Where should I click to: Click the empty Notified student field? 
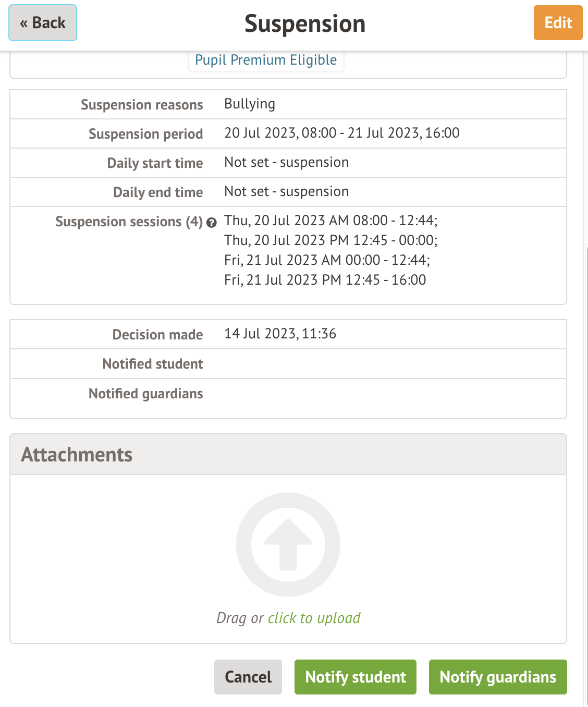(365, 364)
